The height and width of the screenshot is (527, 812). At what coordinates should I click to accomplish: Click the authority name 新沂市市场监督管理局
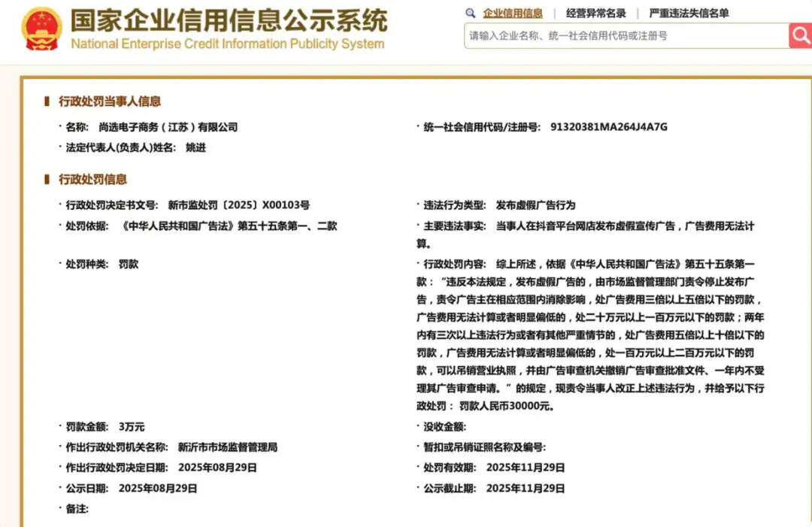[x=228, y=447]
